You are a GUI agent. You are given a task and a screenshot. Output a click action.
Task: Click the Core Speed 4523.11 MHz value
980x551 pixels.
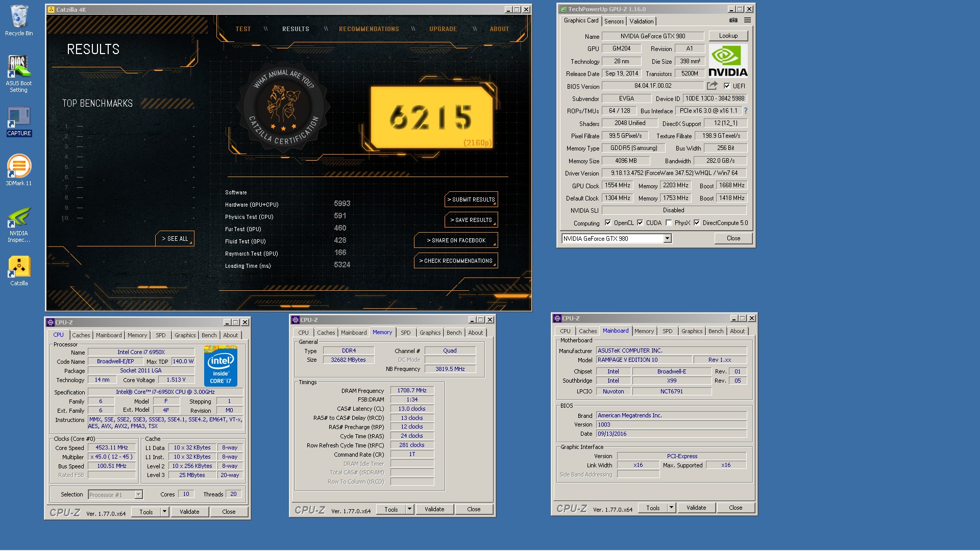(112, 447)
